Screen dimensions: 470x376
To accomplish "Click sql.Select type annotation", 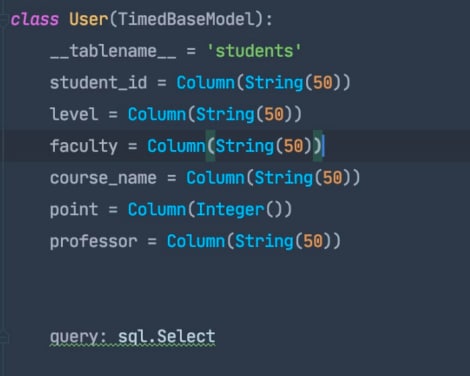I will [x=167, y=336].
